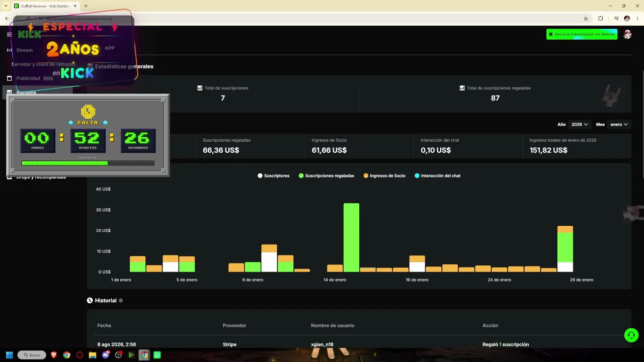Screen dimensions: 644x362
Task: Click the 61,66 US$ Ingresos de Socio value
Action: pos(329,150)
